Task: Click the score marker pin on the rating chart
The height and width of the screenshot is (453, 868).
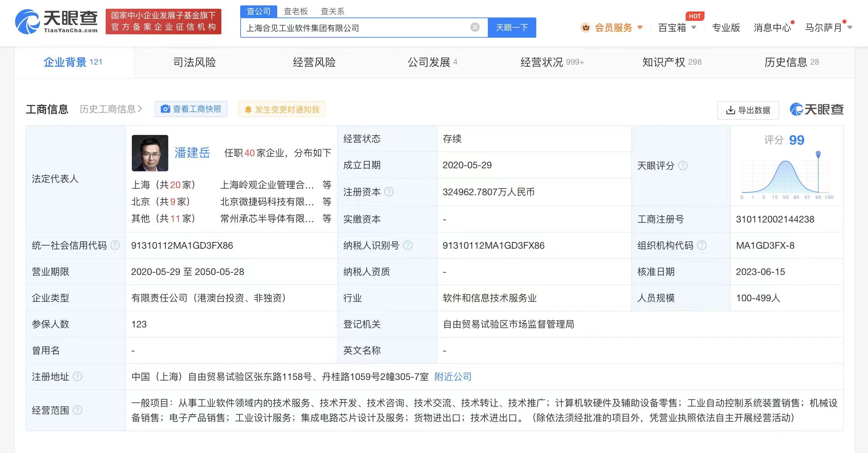Action: pyautogui.click(x=818, y=154)
